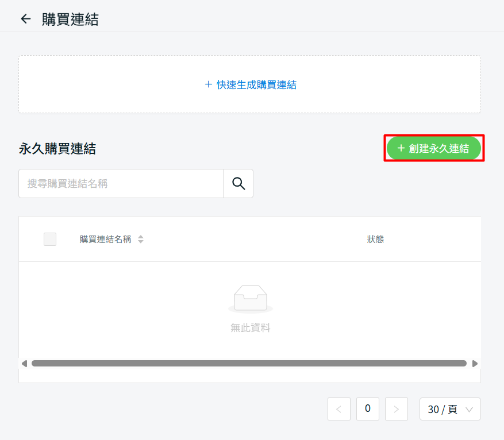The height and width of the screenshot is (440, 504).
Task: Toggle the select-all checkbox in table header
Action: [x=50, y=239]
